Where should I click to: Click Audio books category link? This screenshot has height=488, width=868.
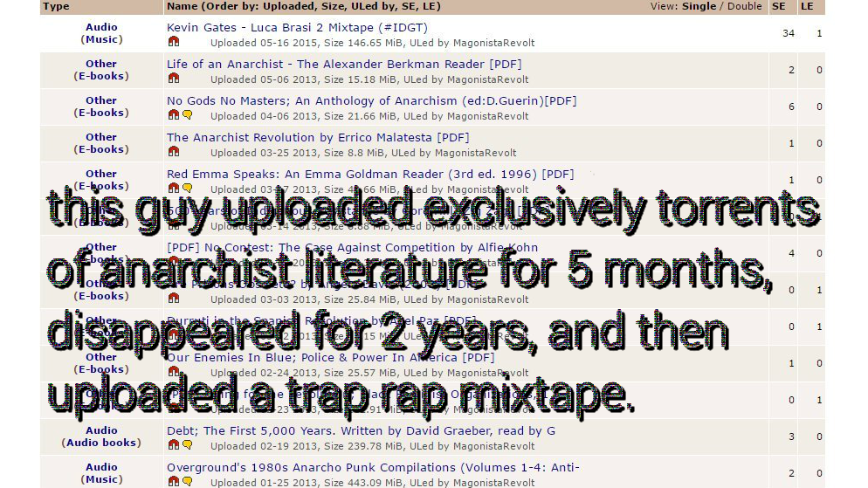tap(101, 443)
